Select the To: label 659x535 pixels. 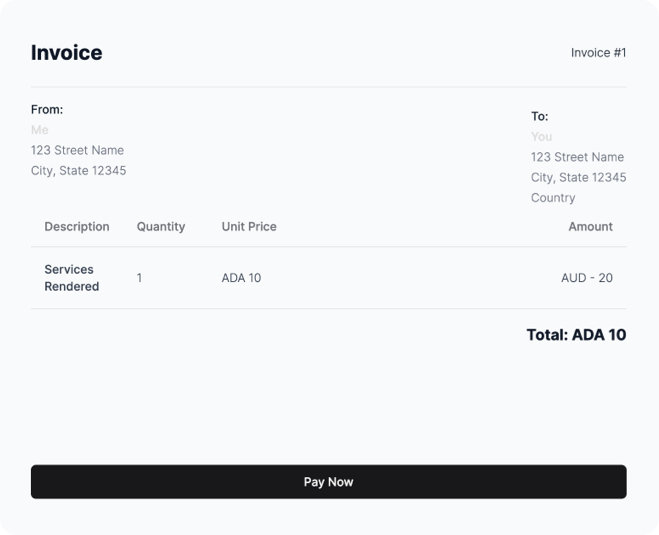(x=540, y=117)
